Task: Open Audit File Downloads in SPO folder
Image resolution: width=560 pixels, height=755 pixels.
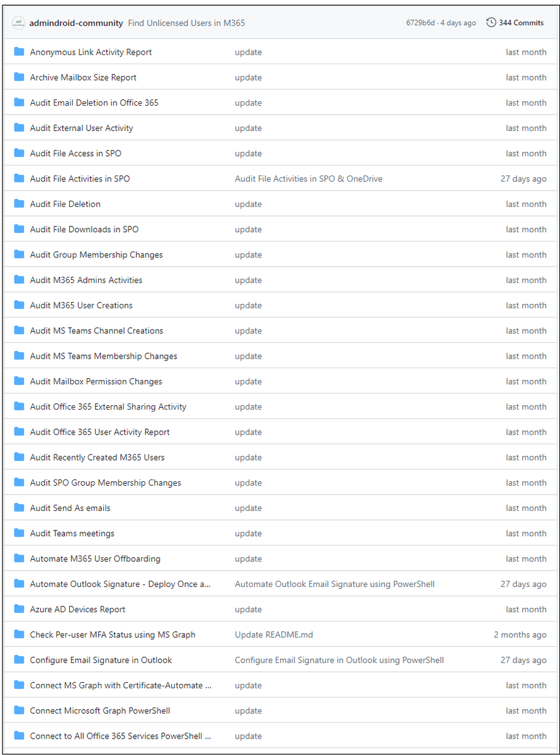Action: point(84,229)
